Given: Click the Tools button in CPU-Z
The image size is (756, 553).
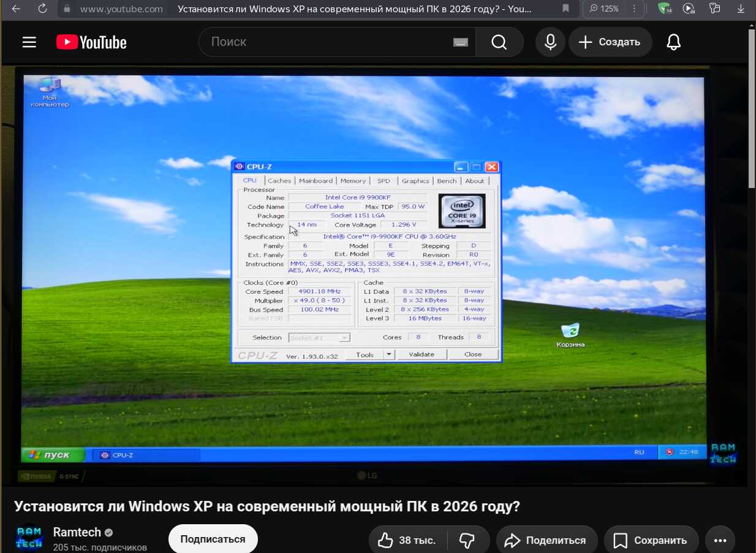Looking at the screenshot, I should point(365,355).
